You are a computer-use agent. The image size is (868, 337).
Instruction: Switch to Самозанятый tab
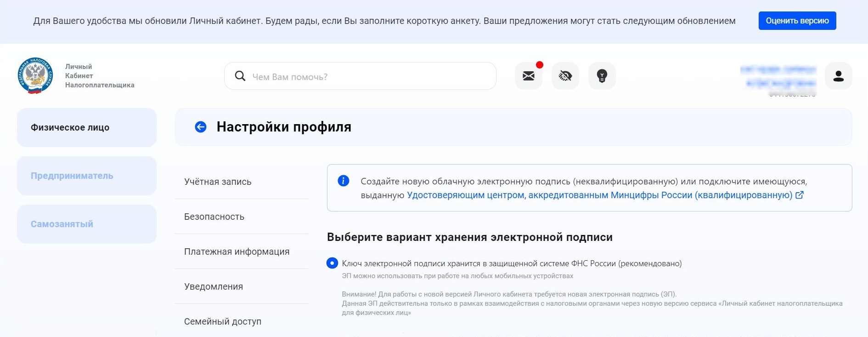pyautogui.click(x=87, y=224)
